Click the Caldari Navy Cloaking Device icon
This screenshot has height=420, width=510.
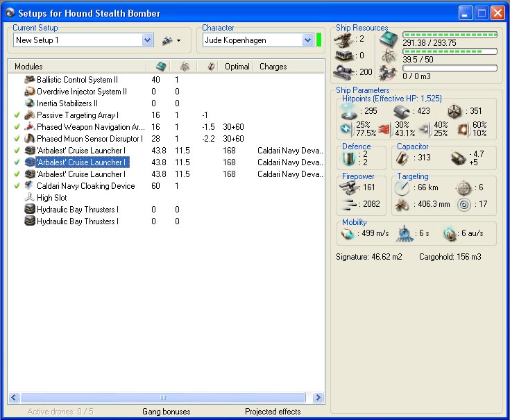coord(30,186)
